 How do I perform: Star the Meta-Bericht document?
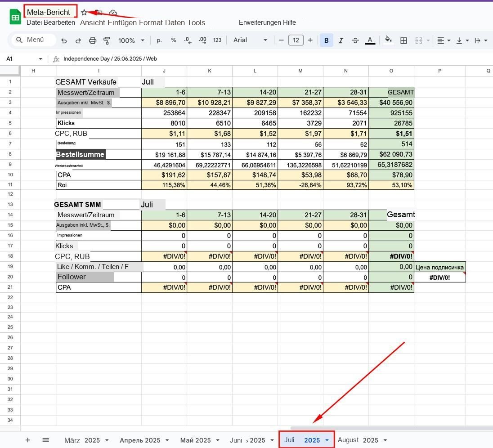[x=84, y=13]
